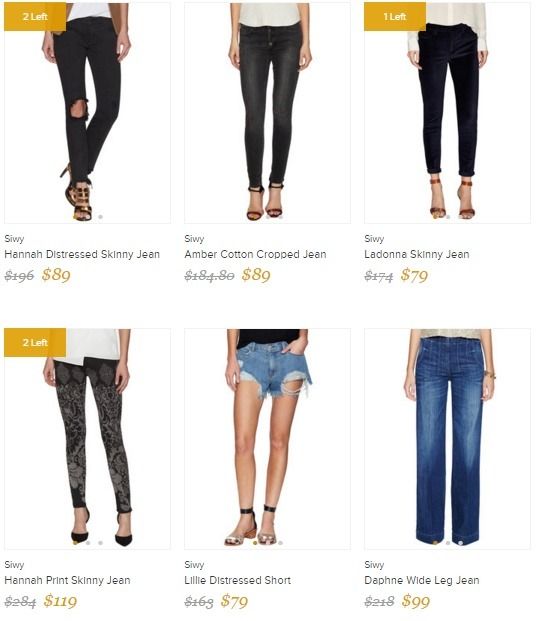This screenshot has height=621, width=536.
Task: Click the Lillie Distressed Short title link
Action: (238, 580)
